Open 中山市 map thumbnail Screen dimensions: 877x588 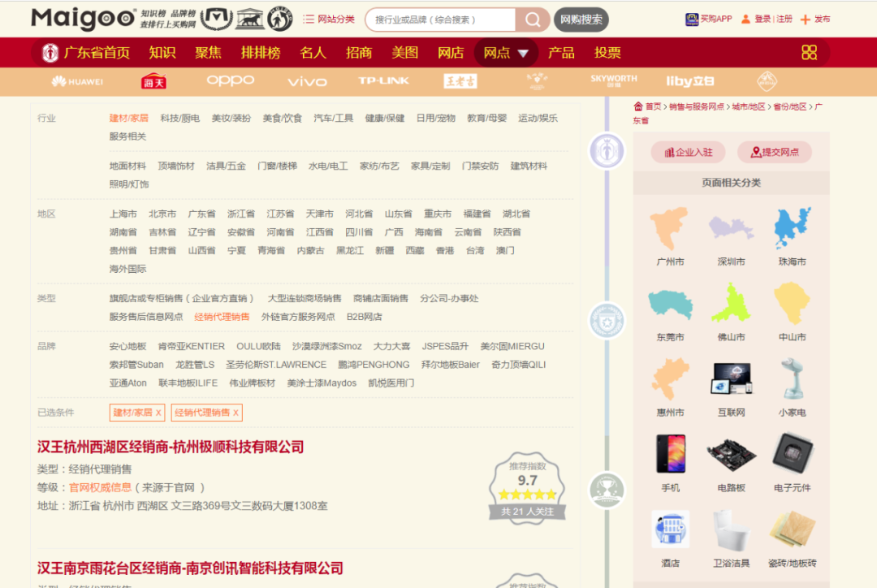pos(792,303)
